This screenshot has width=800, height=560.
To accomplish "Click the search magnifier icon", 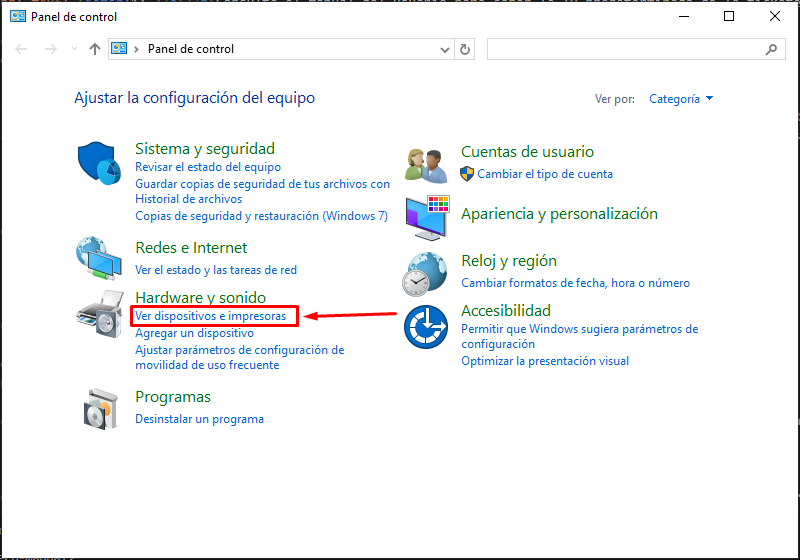I will [771, 49].
